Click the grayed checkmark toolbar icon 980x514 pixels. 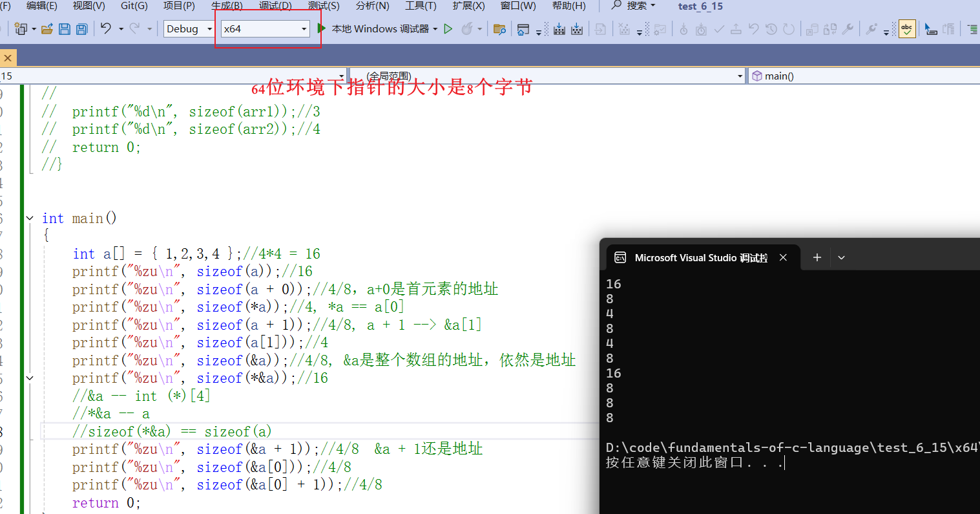coord(719,29)
